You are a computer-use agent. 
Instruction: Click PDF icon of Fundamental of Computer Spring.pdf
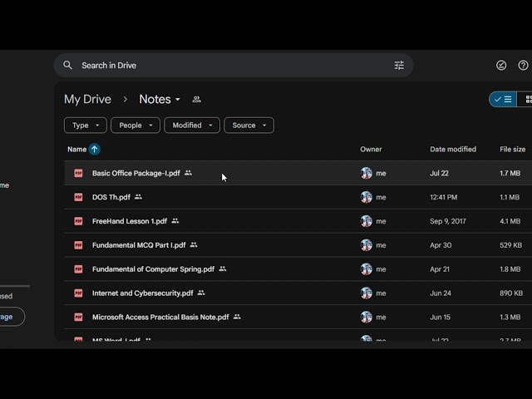[78, 269]
